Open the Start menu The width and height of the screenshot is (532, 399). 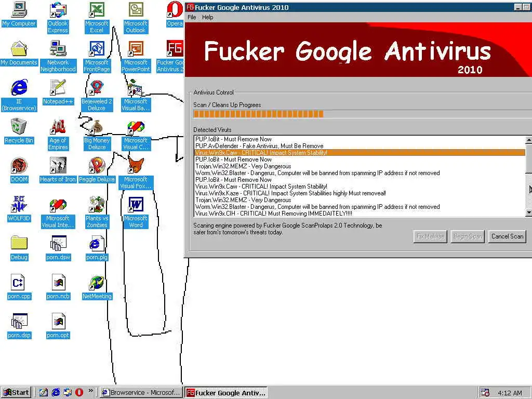[x=16, y=393]
